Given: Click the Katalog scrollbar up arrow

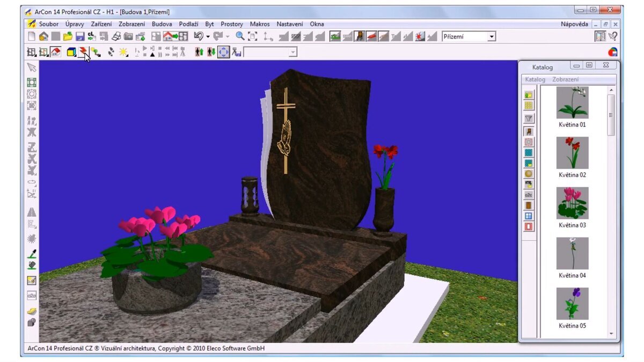Looking at the screenshot, I should coord(611,90).
